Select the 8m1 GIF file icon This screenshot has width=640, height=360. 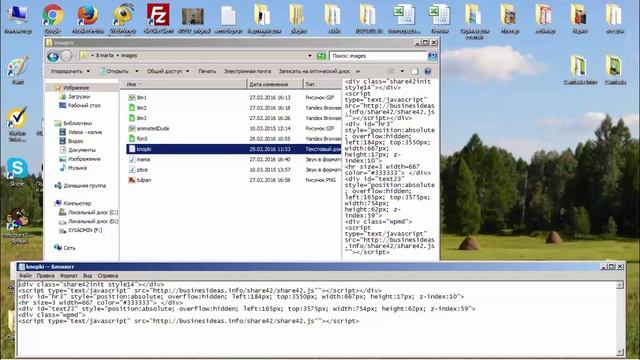[132, 98]
